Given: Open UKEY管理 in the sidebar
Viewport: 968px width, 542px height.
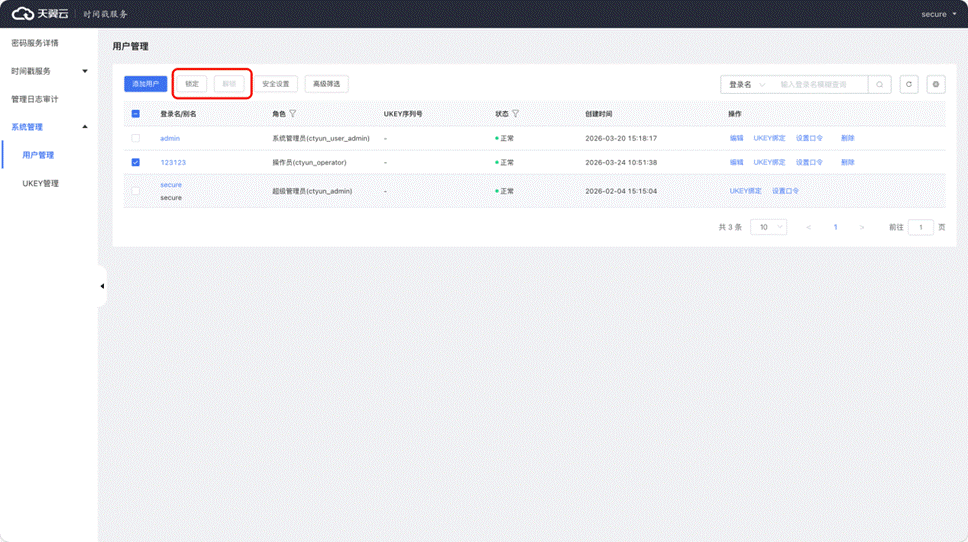Looking at the screenshot, I should pyautogui.click(x=41, y=183).
